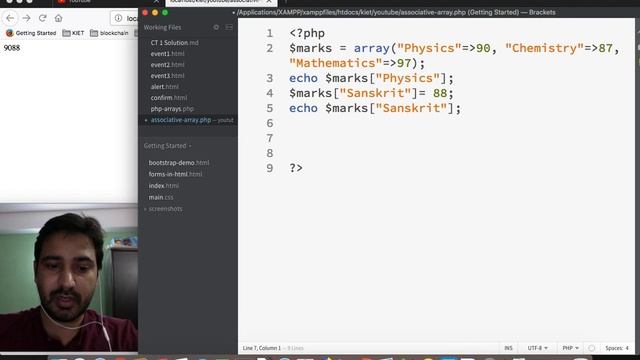The width and height of the screenshot is (640, 360).
Task: Click the closing ?> tag
Action: 296,168
